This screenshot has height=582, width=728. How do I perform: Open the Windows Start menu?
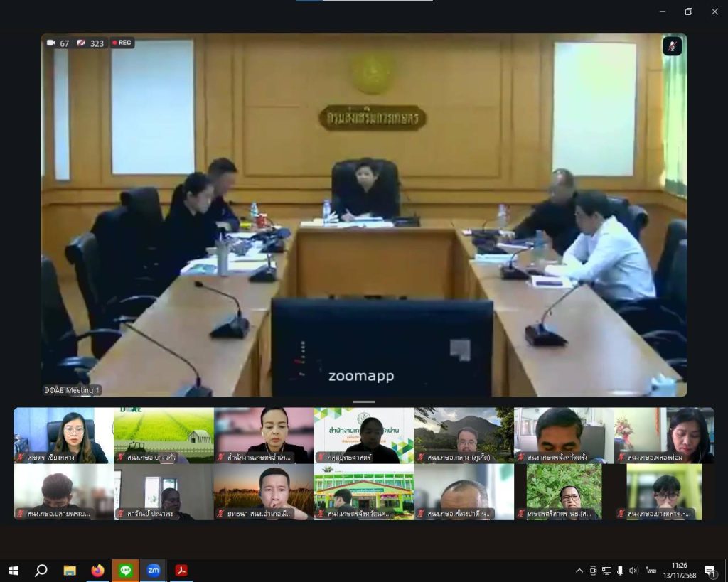tap(13, 570)
